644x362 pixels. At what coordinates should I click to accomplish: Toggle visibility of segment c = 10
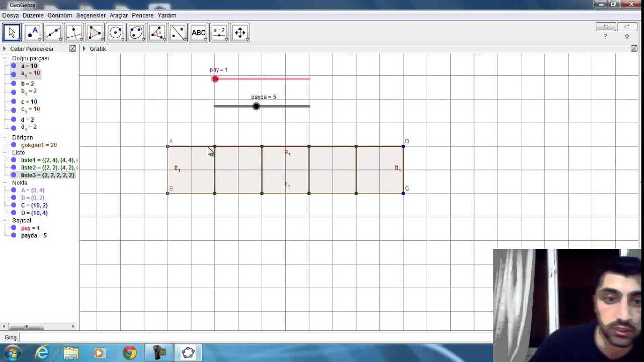[x=14, y=102]
